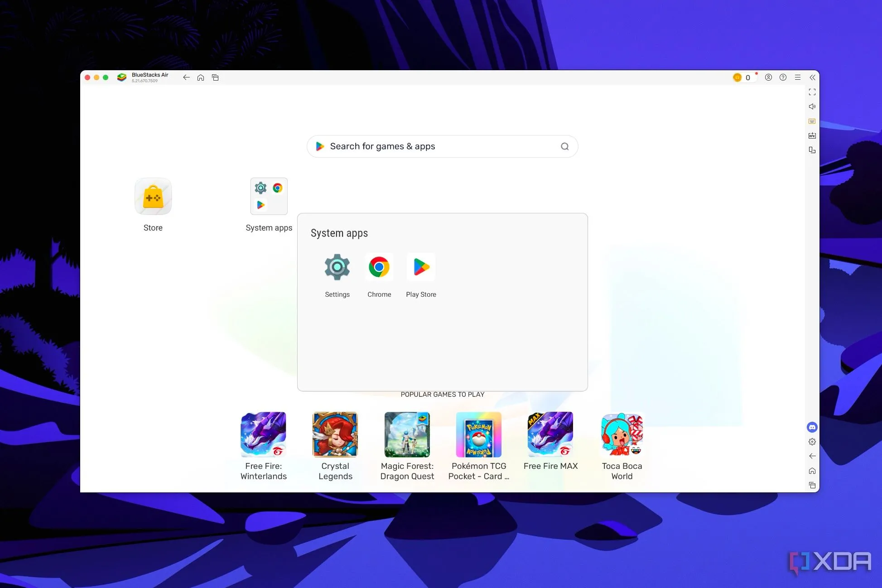Click back arrow in BlueStacks title bar
This screenshot has height=588, width=882.
click(x=186, y=77)
